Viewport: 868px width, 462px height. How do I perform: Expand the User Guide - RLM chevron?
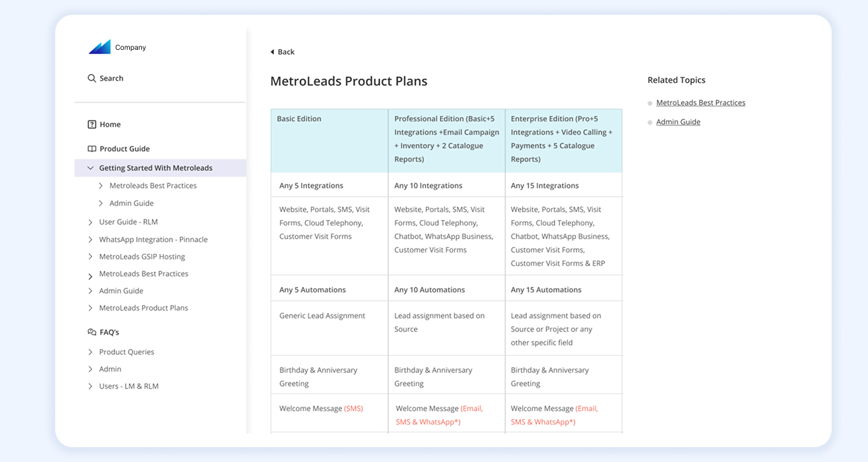91,222
